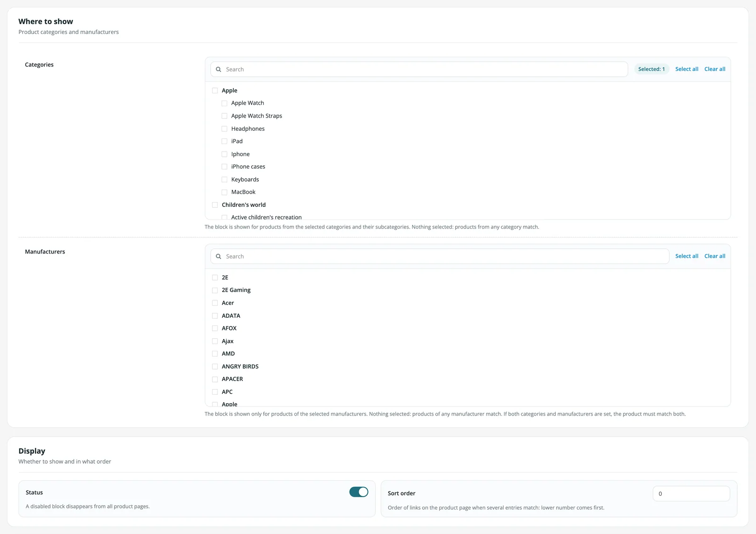Select the Acer manufacturer checkbox
The width and height of the screenshot is (756, 534).
point(215,303)
